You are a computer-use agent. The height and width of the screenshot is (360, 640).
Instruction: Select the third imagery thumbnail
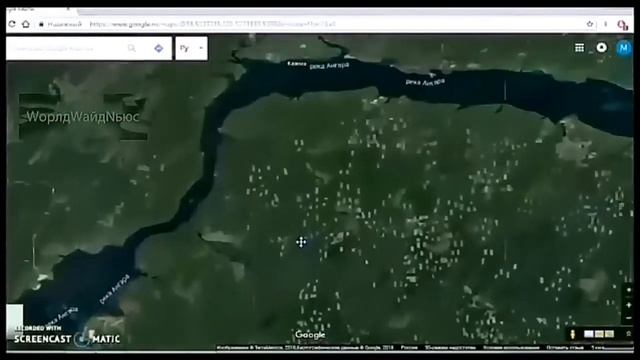tap(609, 334)
